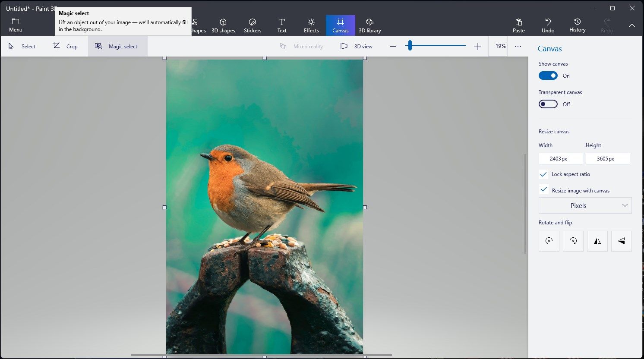Switch to 3D view mode
This screenshot has width=644, height=359.
click(x=357, y=46)
